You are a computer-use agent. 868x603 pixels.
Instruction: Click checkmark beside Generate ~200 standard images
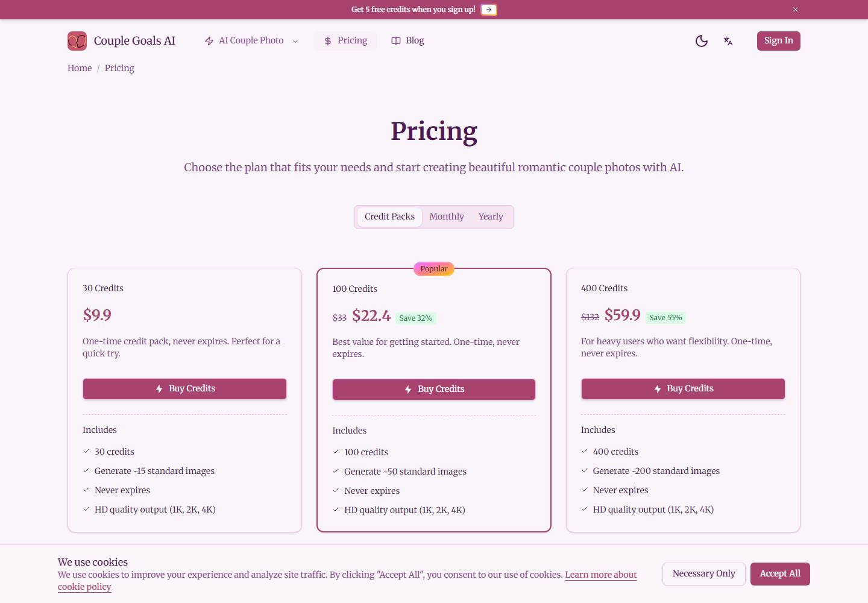coord(585,470)
